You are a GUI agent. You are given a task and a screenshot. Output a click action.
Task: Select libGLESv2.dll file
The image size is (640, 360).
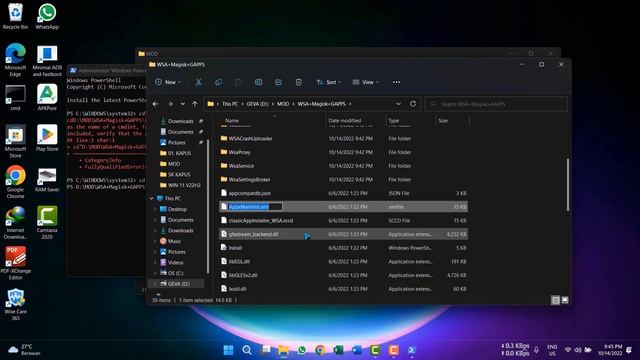point(344,275)
